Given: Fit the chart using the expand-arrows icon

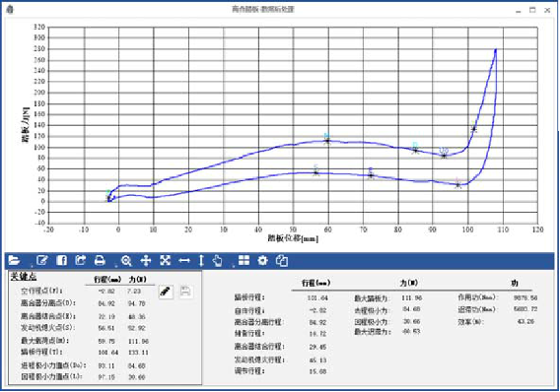Looking at the screenshot, I should click(165, 260).
